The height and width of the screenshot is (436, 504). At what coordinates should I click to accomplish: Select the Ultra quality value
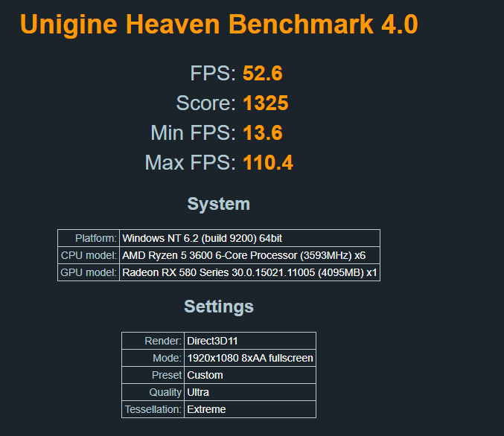[250, 392]
